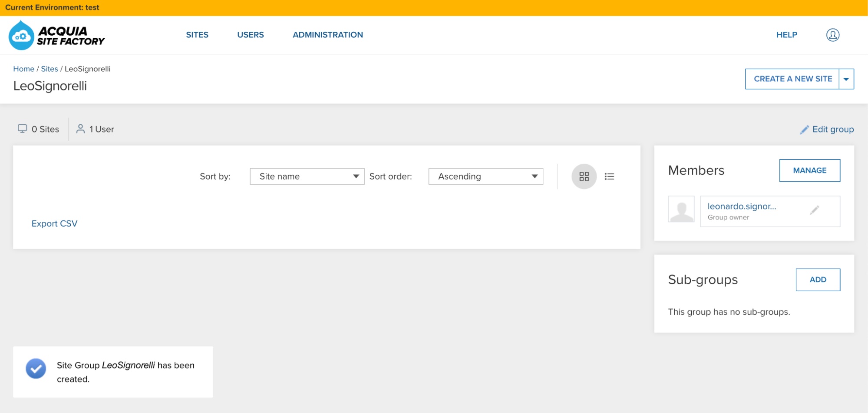This screenshot has height=413, width=868.
Task: Expand the Create a new site arrow menu
Action: [846, 79]
